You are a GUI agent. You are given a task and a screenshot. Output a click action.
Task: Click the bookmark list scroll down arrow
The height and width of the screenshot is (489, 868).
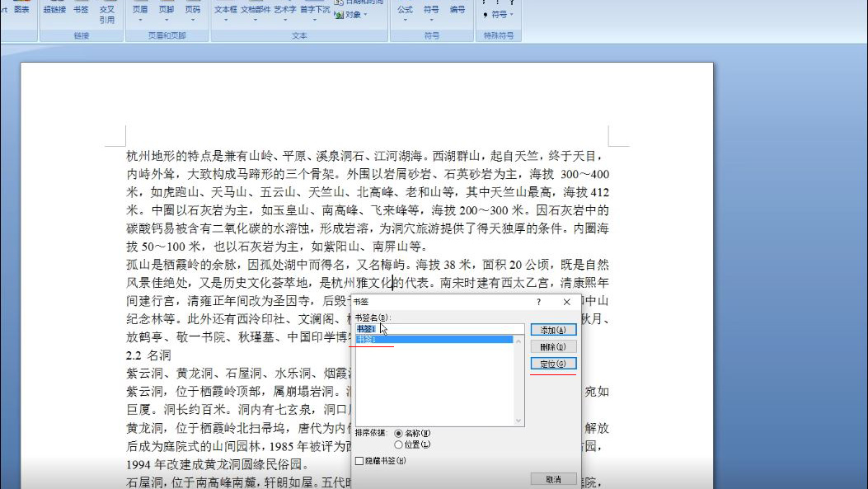518,421
